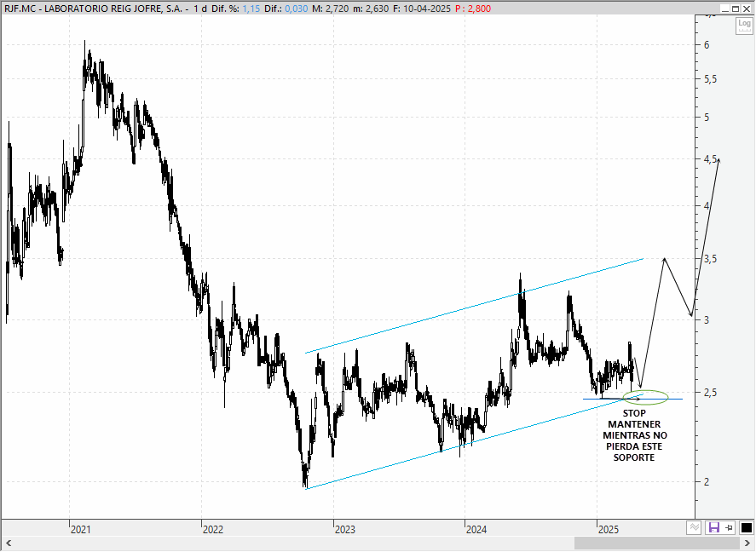Click the 3,5 price axis label
The image size is (756, 552).
[710, 259]
